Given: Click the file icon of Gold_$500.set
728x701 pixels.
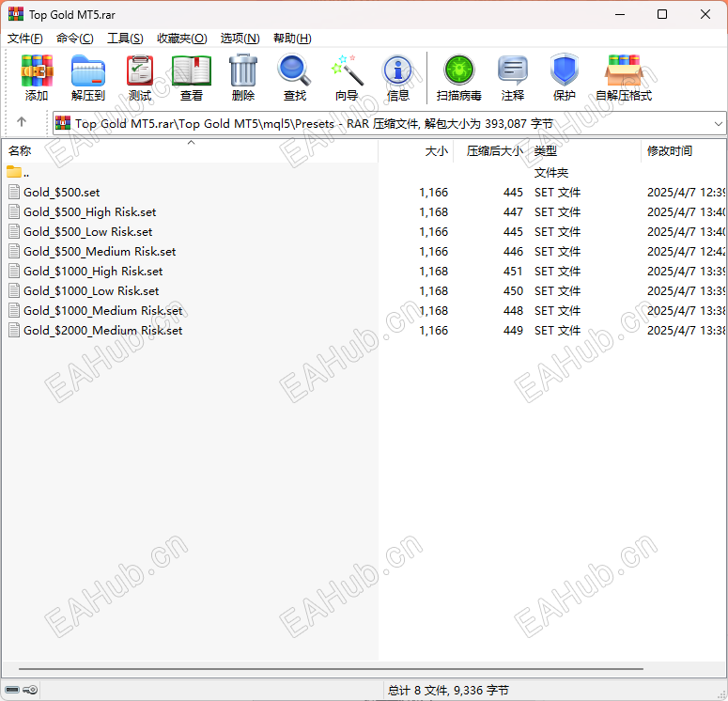Looking at the screenshot, I should [x=14, y=192].
